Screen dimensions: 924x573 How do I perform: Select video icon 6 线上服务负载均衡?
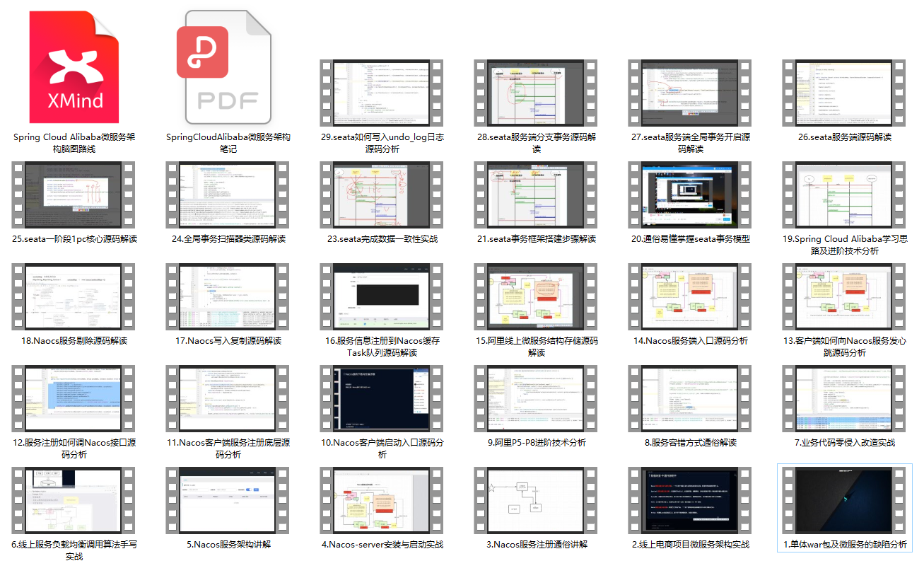tap(74, 500)
